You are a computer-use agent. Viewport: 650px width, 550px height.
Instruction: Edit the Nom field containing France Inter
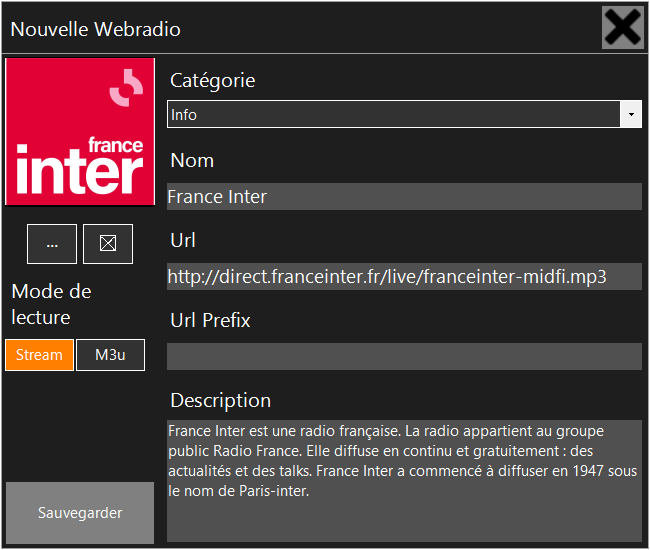pos(404,196)
